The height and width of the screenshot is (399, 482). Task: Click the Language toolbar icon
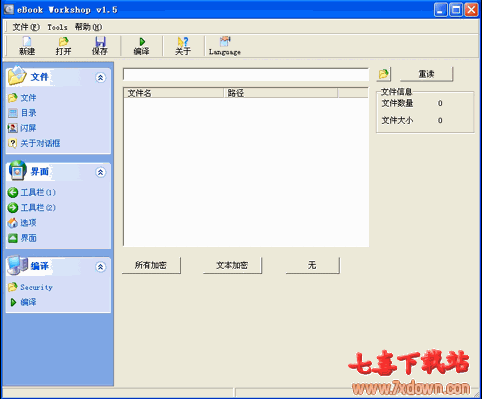(225, 46)
